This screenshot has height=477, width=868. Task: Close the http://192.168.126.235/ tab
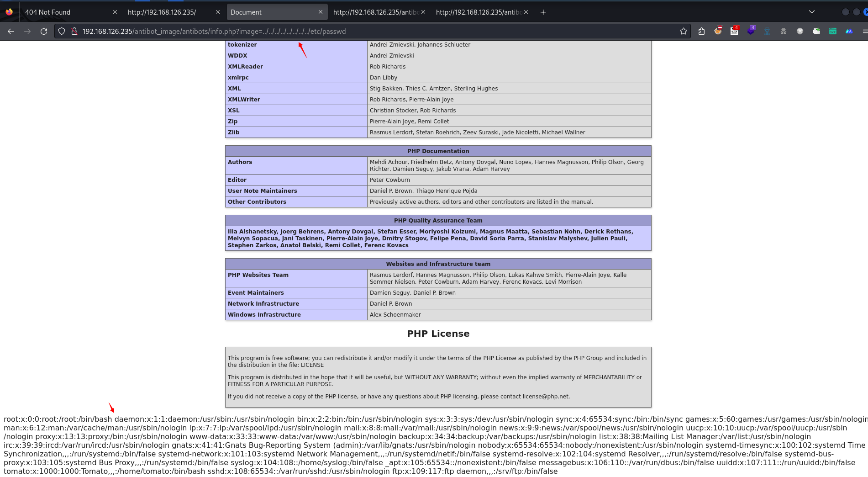click(x=218, y=12)
